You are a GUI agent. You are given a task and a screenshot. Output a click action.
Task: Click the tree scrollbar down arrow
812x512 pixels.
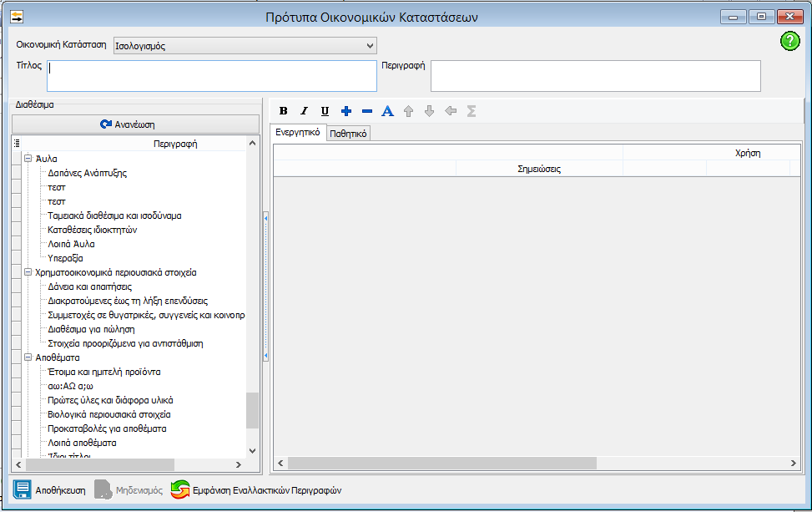pyautogui.click(x=252, y=451)
